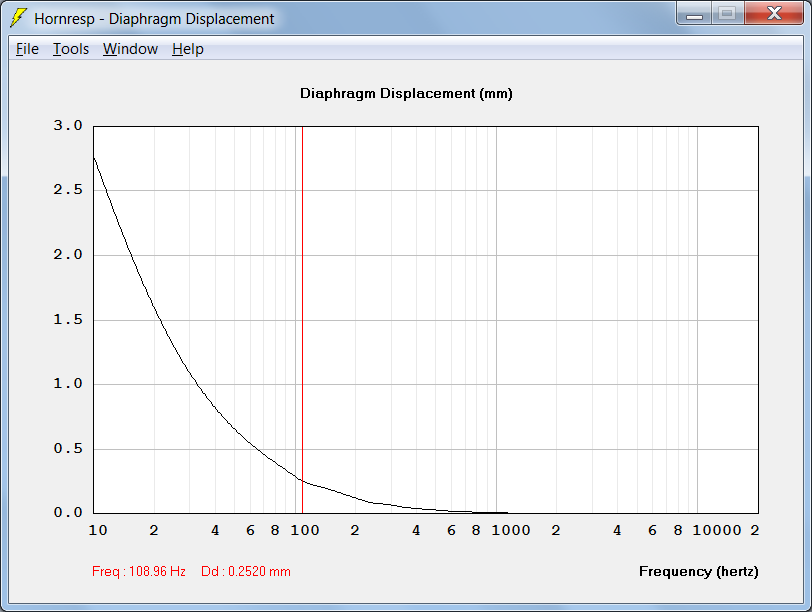The width and height of the screenshot is (812, 612).
Task: Click the 10 x-axis frequency label
Action: [x=98, y=530]
